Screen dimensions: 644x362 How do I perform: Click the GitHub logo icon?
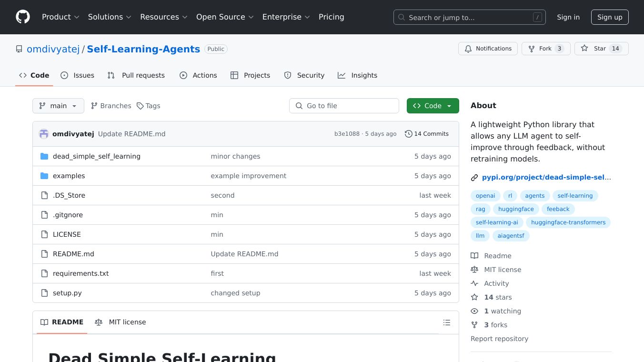coord(23,17)
